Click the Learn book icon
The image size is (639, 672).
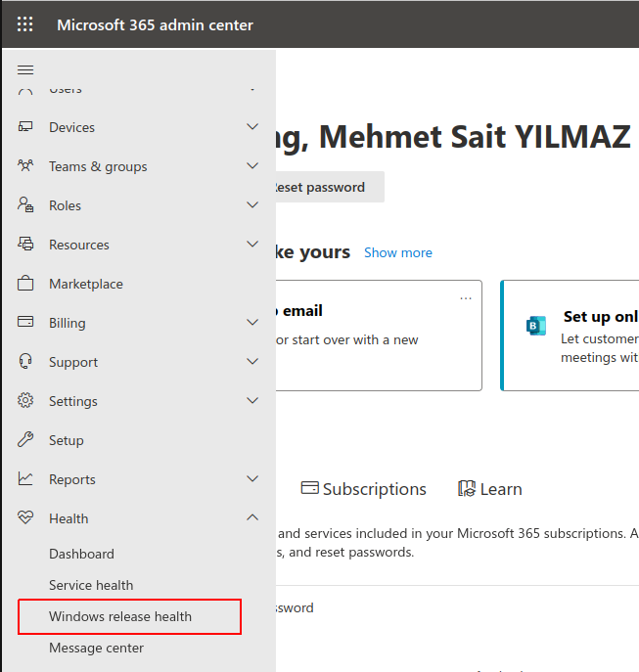[x=467, y=488]
